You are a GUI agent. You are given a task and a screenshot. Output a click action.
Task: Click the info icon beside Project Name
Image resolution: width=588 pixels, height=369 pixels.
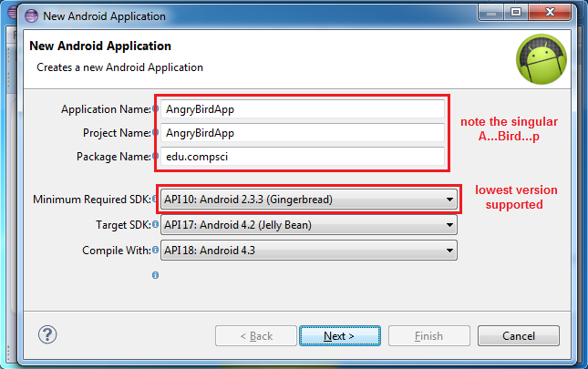156,133
